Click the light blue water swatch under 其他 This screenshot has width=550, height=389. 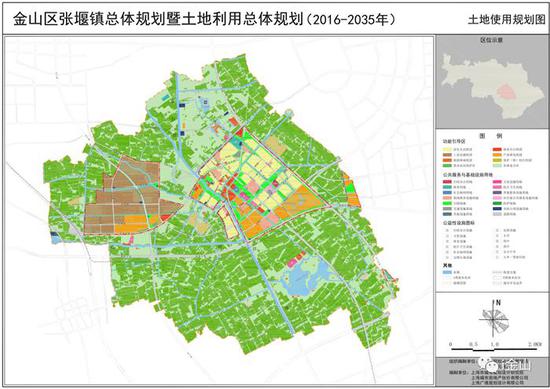(447, 272)
